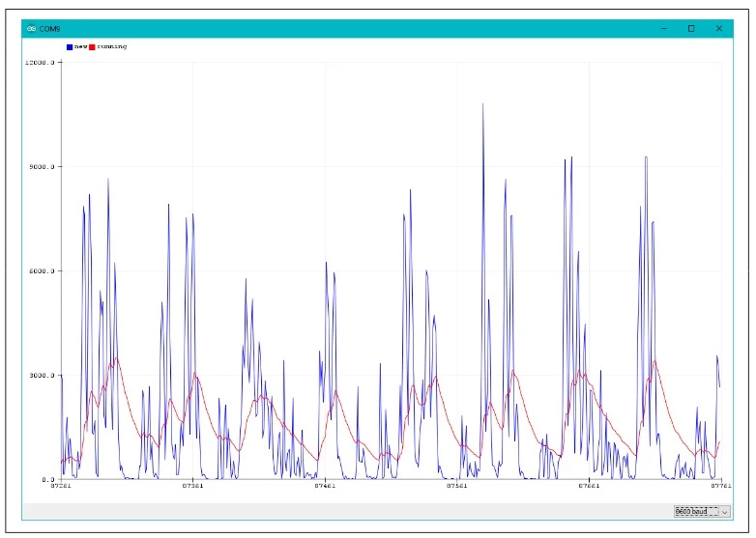Close the COM9 serial plotter window
756x538 pixels.
click(719, 29)
